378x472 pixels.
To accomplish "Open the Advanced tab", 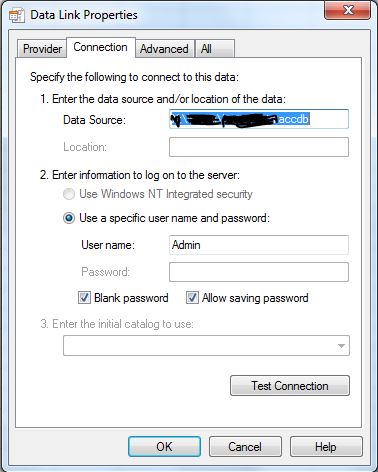I will (164, 49).
